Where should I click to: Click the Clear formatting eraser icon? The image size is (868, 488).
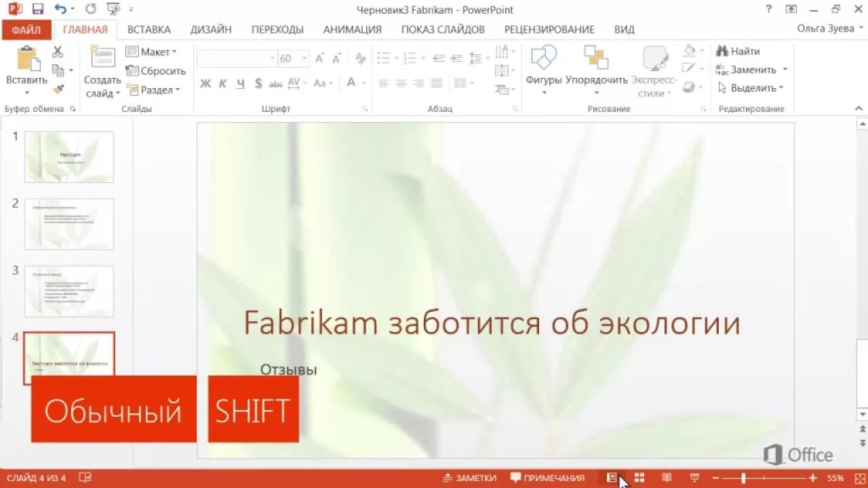click(360, 59)
